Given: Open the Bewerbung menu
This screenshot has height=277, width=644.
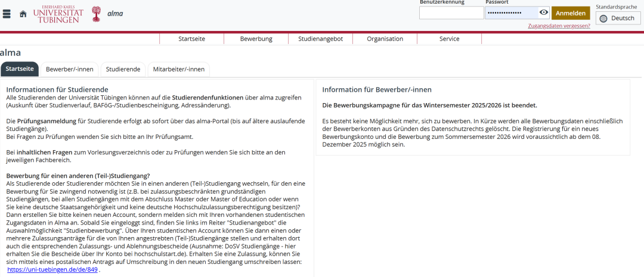Looking at the screenshot, I should tap(256, 39).
